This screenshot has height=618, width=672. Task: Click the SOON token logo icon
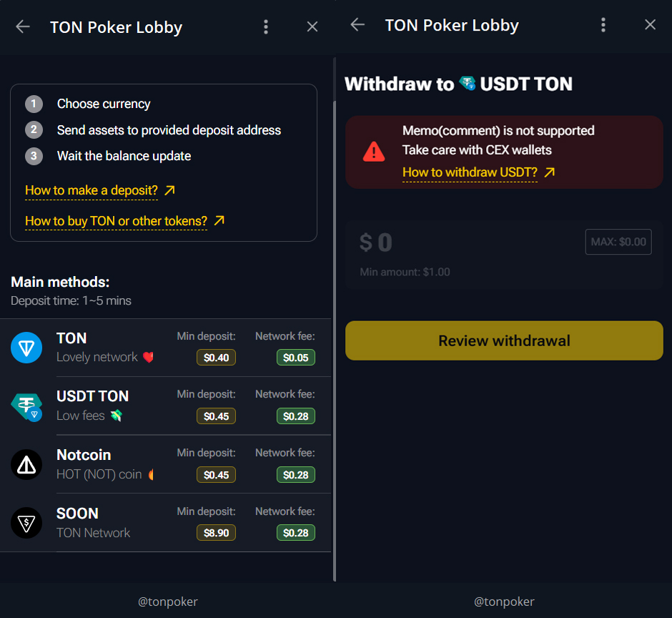click(26, 523)
